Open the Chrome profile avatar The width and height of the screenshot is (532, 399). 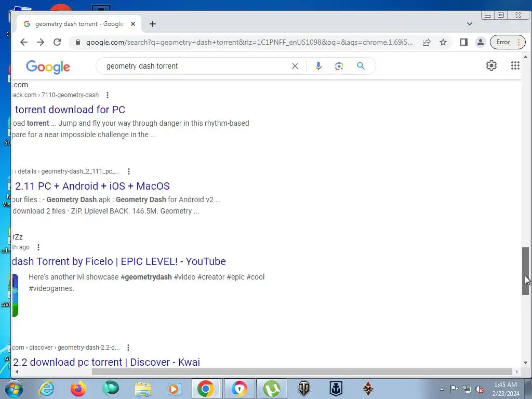click(481, 42)
